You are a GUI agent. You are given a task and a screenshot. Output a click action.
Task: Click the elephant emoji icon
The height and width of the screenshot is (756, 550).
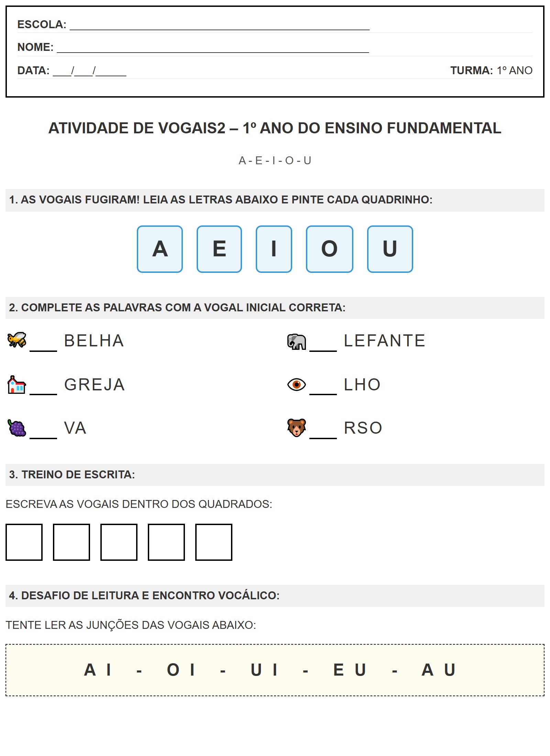pyautogui.click(x=296, y=342)
